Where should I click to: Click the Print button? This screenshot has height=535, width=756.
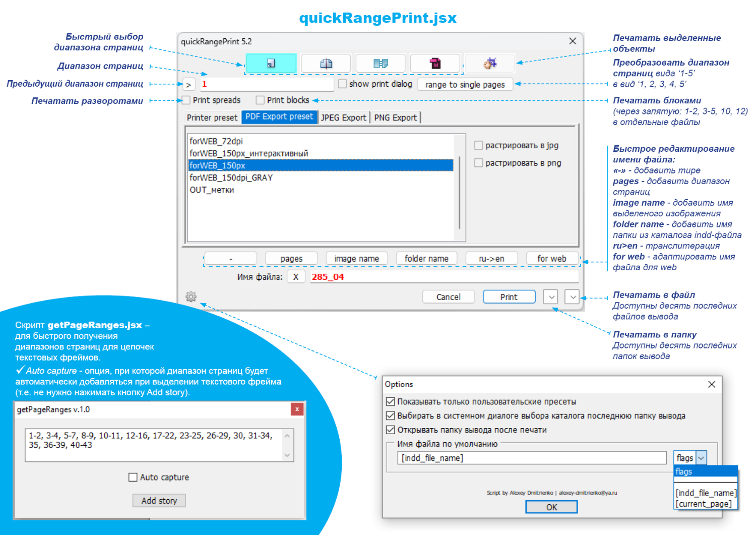(x=509, y=297)
